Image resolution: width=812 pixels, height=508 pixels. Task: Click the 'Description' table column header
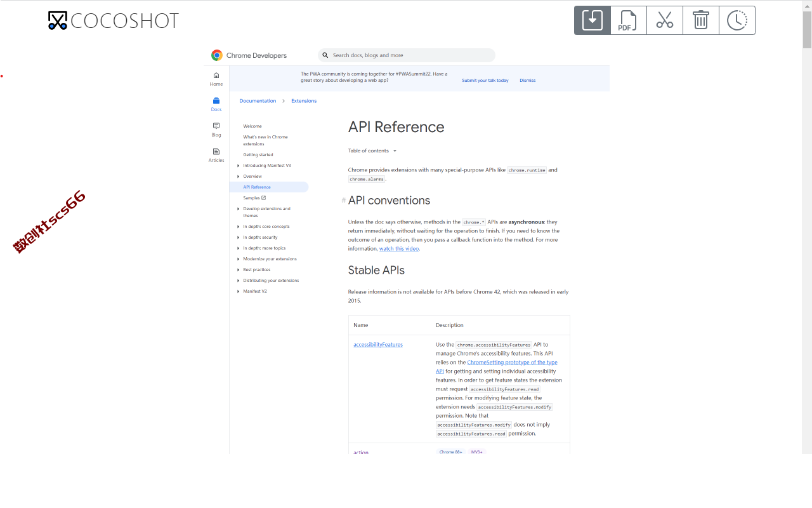pos(450,325)
